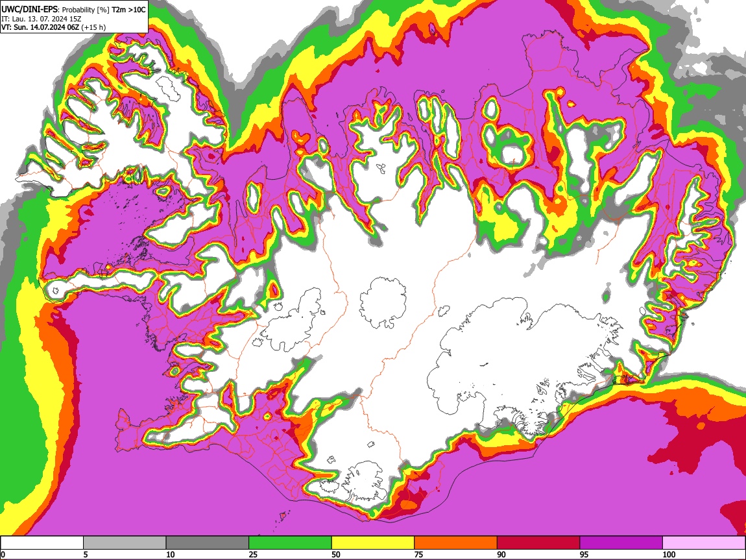Viewport: 746px width, 560px height.
Task: Click the '(+15 h)' forecast offset text
Action: [93, 27]
